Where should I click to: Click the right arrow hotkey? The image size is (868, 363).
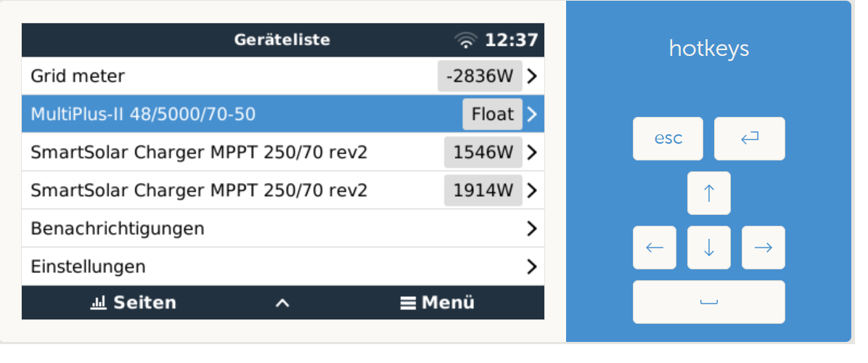point(763,248)
